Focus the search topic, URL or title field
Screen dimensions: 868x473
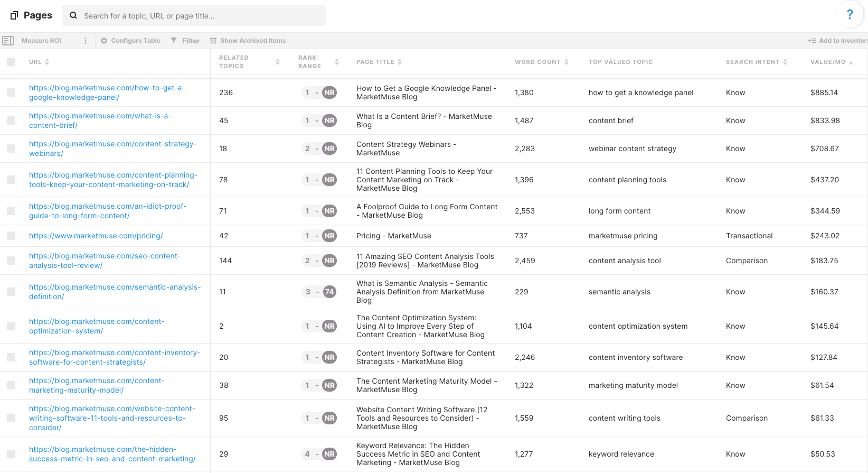[194, 15]
